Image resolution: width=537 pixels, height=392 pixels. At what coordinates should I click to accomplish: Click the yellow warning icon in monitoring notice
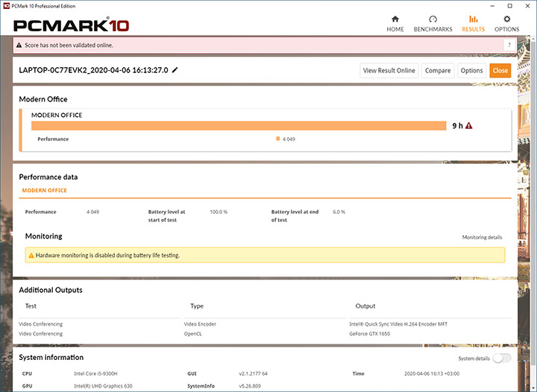[31, 256]
